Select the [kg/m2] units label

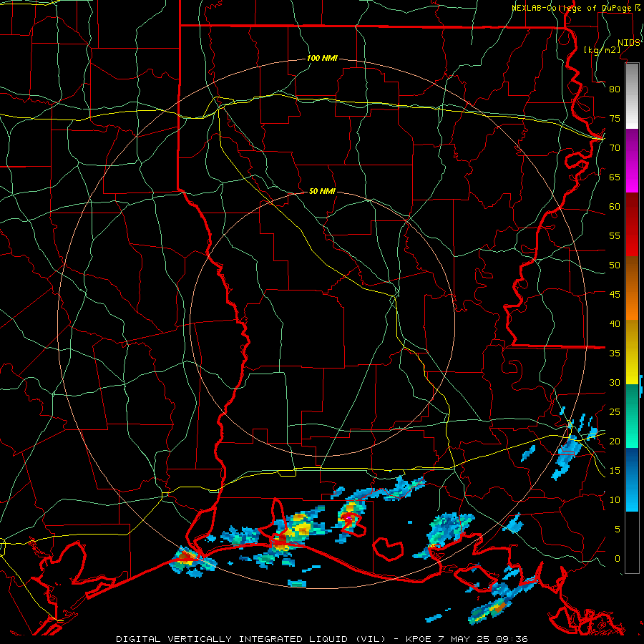pyautogui.click(x=602, y=50)
